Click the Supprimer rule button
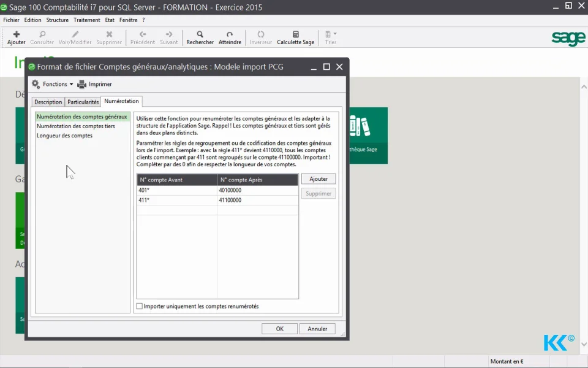This screenshot has height=368, width=588. [x=318, y=193]
